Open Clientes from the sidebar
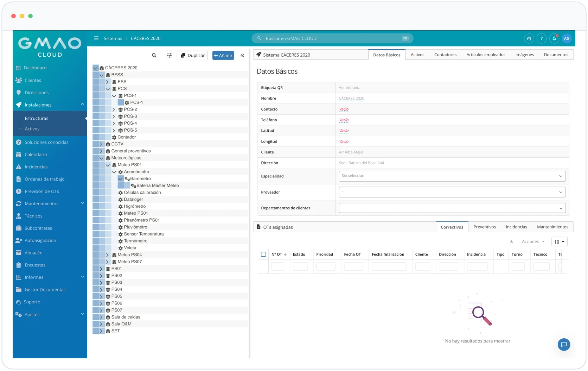Viewport: 588px width, 371px height. 33,80
